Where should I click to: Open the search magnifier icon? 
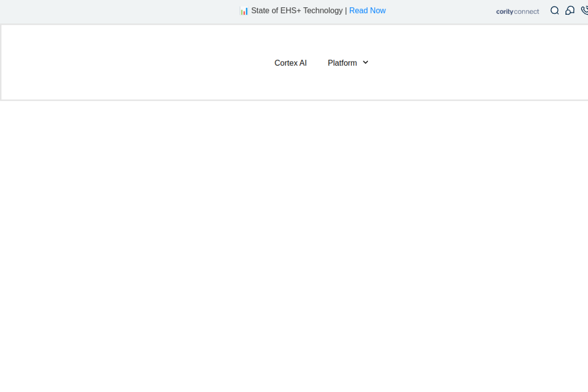click(554, 11)
